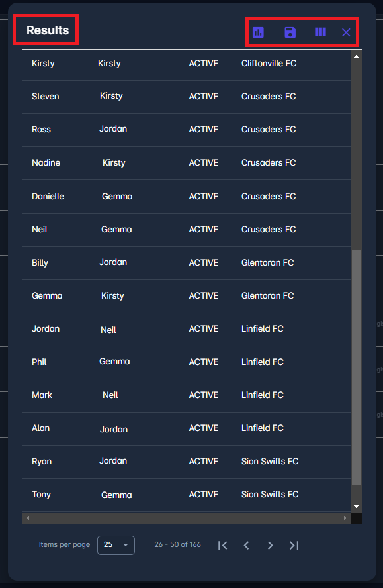Click the down arrow on the vertical scrollbar
This screenshot has width=383, height=588.
tap(356, 506)
